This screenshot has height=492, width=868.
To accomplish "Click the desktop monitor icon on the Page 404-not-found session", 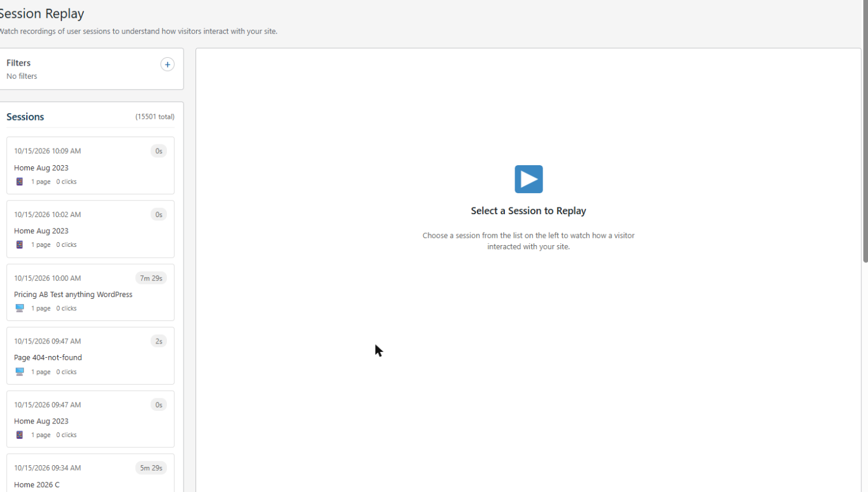I will click(20, 372).
